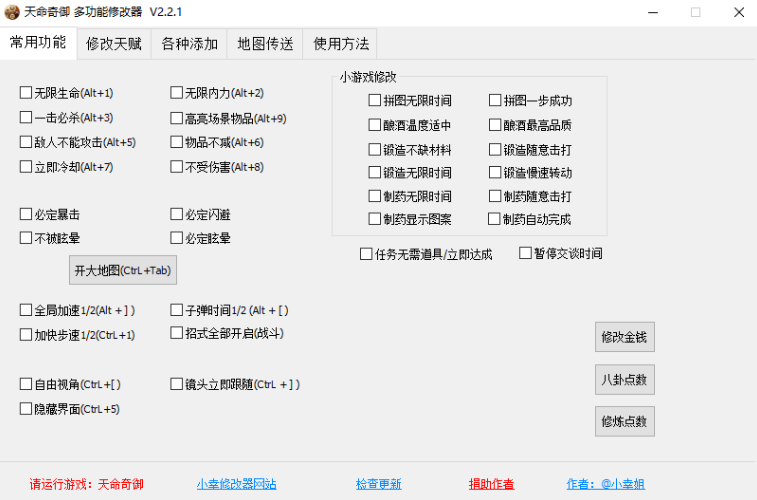The height and width of the screenshot is (500, 757).
Task: Enable 任务无需道具/立即达成
Action: coord(366,254)
